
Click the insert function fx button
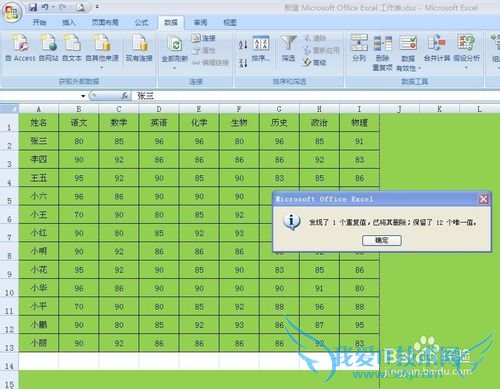[125, 96]
